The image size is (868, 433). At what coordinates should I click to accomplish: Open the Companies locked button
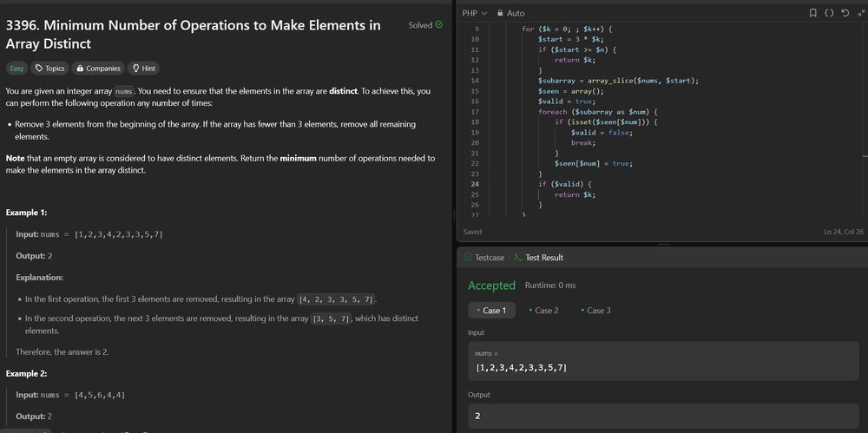[98, 68]
